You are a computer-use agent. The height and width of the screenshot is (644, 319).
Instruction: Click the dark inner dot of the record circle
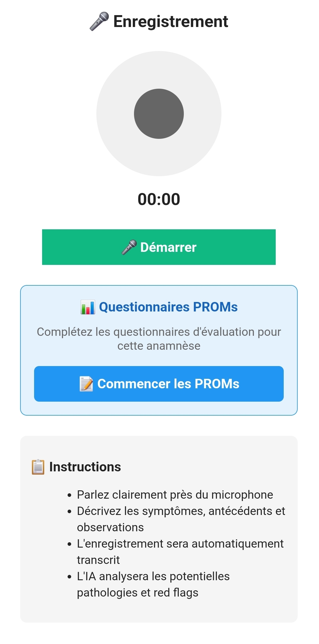pos(159,114)
